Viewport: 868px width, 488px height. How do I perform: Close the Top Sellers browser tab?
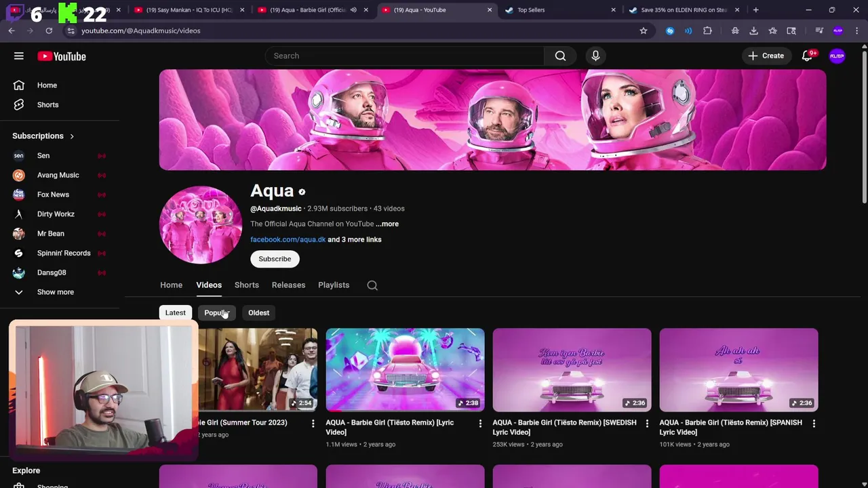coord(614,10)
